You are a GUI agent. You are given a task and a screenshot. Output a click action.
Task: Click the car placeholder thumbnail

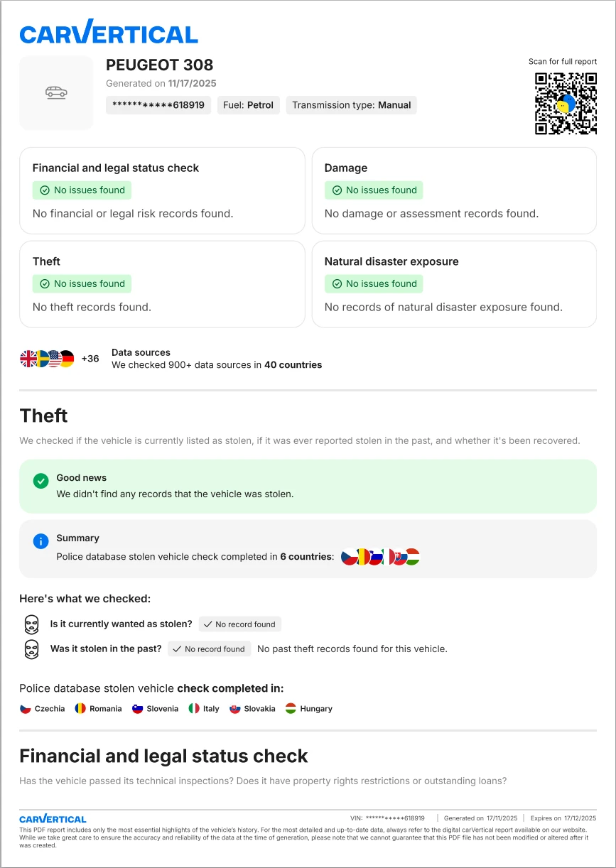[56, 92]
